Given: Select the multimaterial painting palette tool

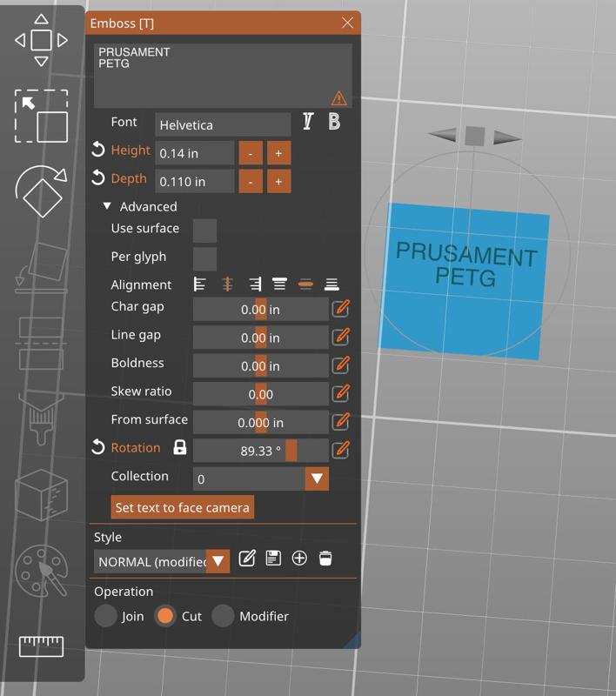Looking at the screenshot, I should pyautogui.click(x=41, y=571).
